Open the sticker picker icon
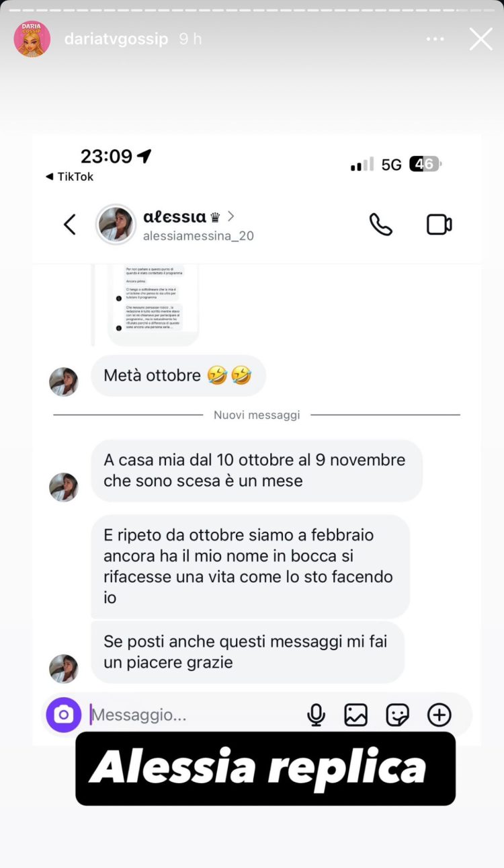Image resolution: width=504 pixels, height=868 pixels. pos(398,715)
